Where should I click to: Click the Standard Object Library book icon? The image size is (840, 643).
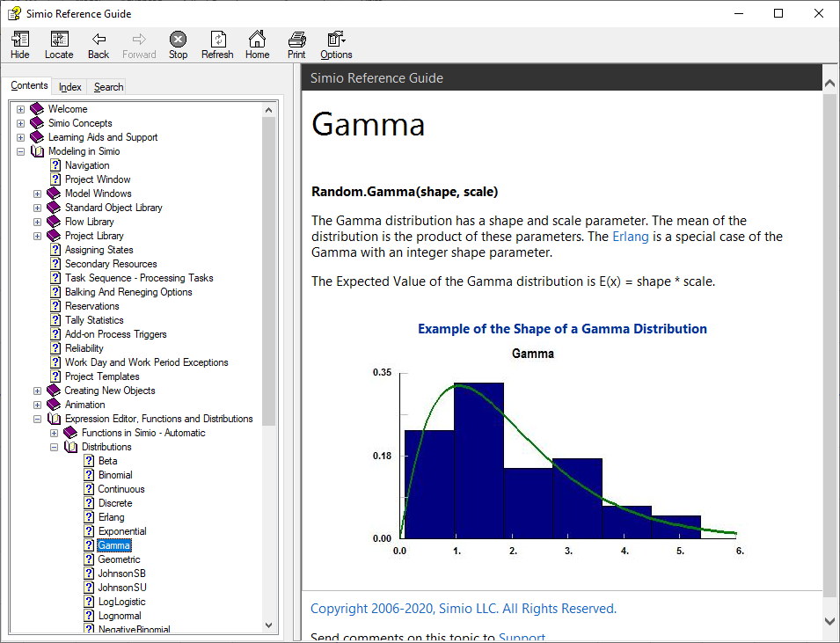pos(54,208)
